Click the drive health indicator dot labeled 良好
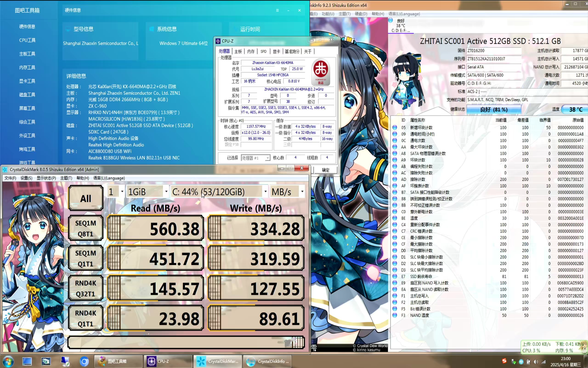This screenshot has height=368, width=588. (391, 20)
